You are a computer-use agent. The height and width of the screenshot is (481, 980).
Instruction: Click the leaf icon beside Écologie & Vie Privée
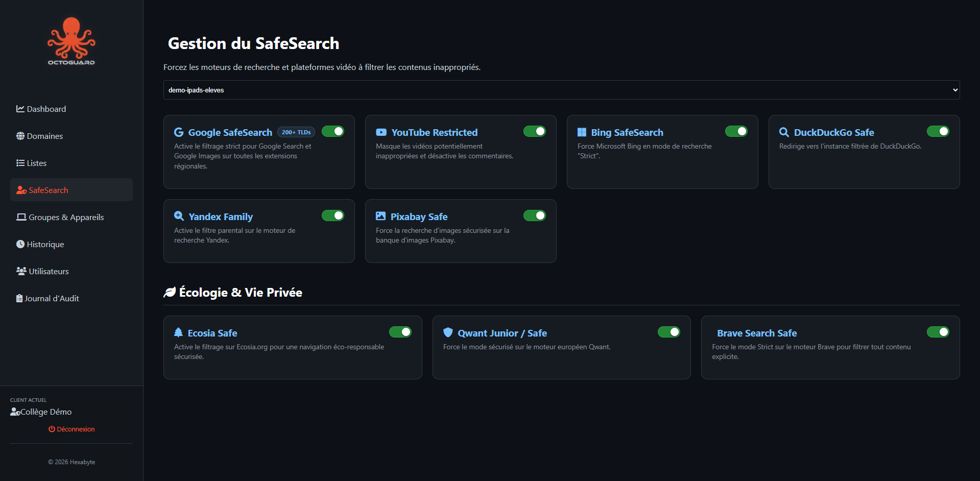[170, 292]
